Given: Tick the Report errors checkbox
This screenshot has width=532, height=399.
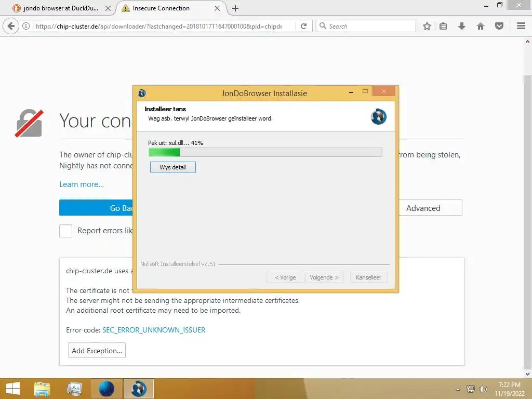Looking at the screenshot, I should tap(65, 231).
